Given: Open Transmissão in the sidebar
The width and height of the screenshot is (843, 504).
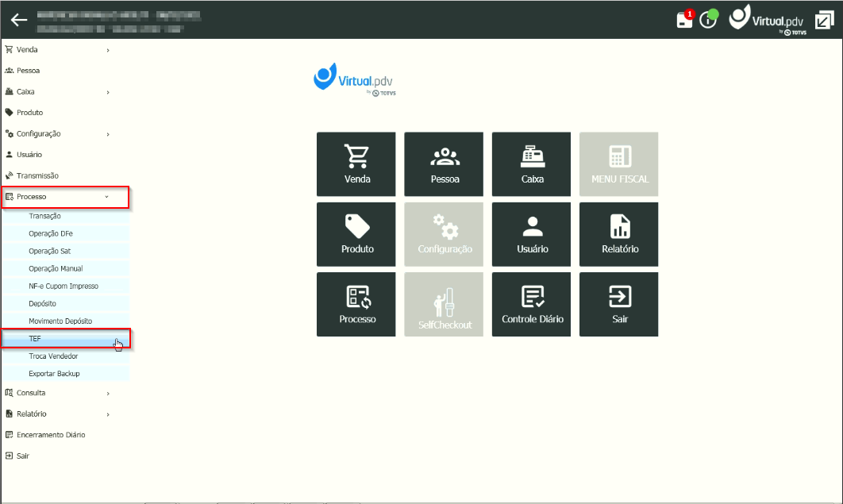Looking at the screenshot, I should (37, 175).
